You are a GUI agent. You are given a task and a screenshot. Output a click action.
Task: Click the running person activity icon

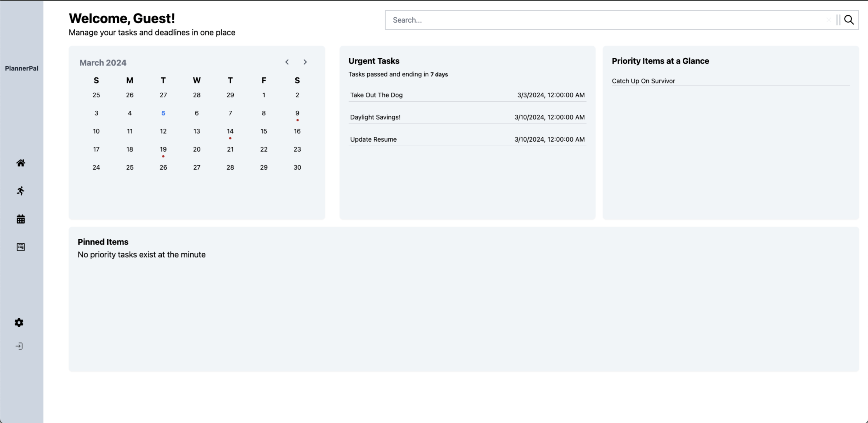point(21,191)
